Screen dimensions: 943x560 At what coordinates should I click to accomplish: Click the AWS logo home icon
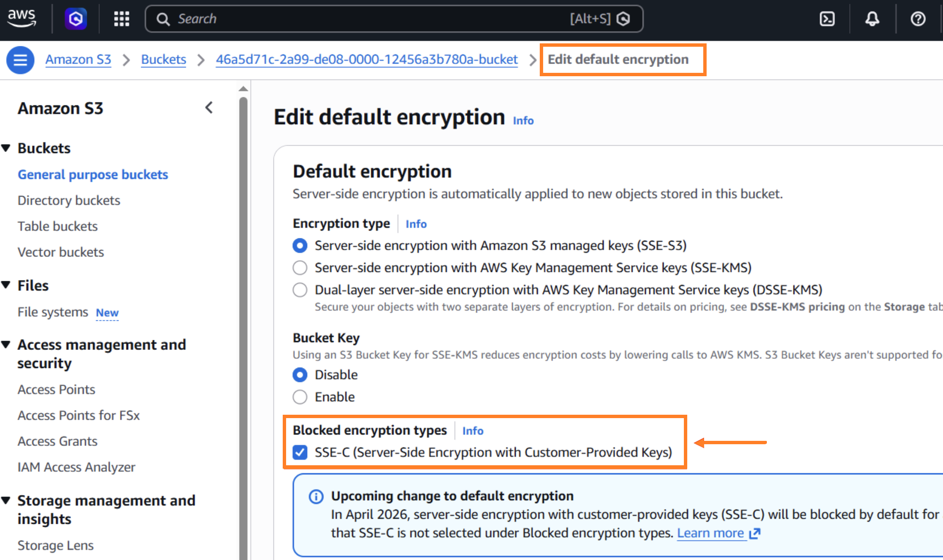point(22,18)
